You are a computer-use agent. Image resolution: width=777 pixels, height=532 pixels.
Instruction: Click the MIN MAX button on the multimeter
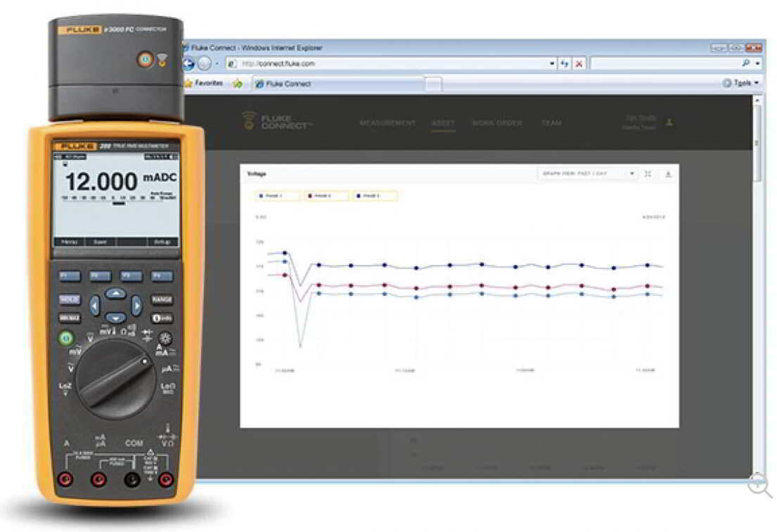tap(70, 318)
